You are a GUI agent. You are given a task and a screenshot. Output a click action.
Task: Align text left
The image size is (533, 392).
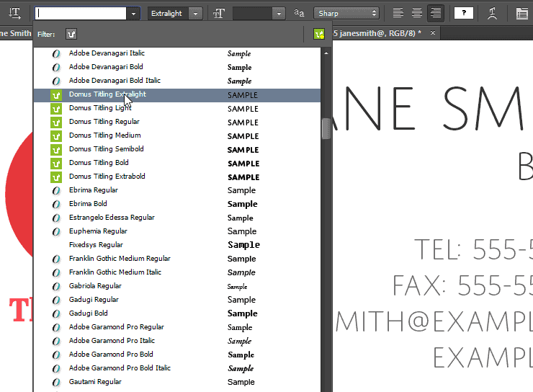(x=398, y=13)
